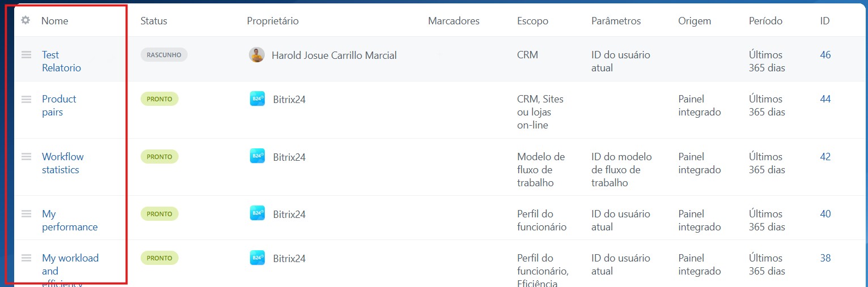Click the Período column header
The image size is (868, 287).
click(765, 21)
